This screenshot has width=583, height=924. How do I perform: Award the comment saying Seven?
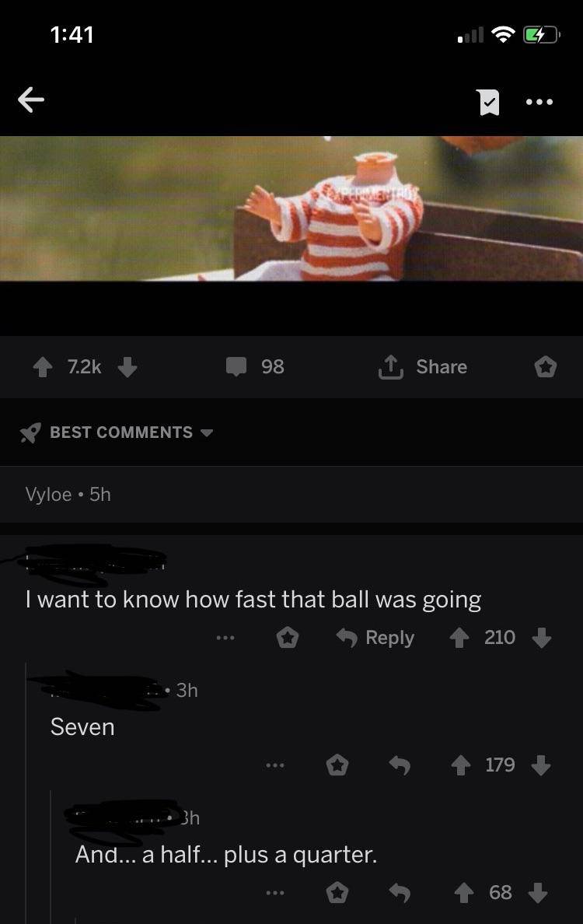[337, 765]
